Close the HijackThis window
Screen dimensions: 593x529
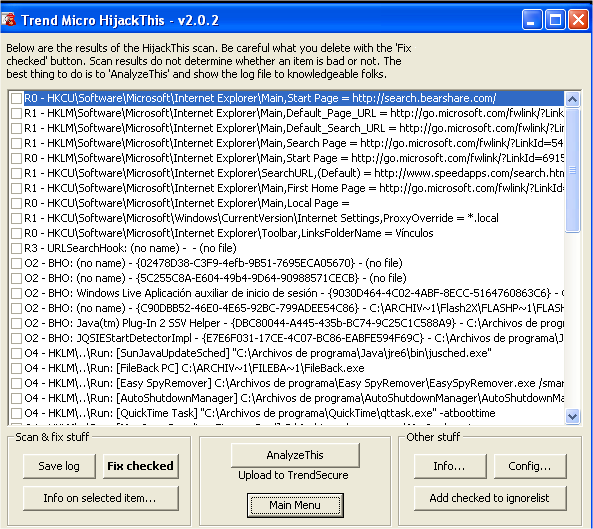point(578,19)
